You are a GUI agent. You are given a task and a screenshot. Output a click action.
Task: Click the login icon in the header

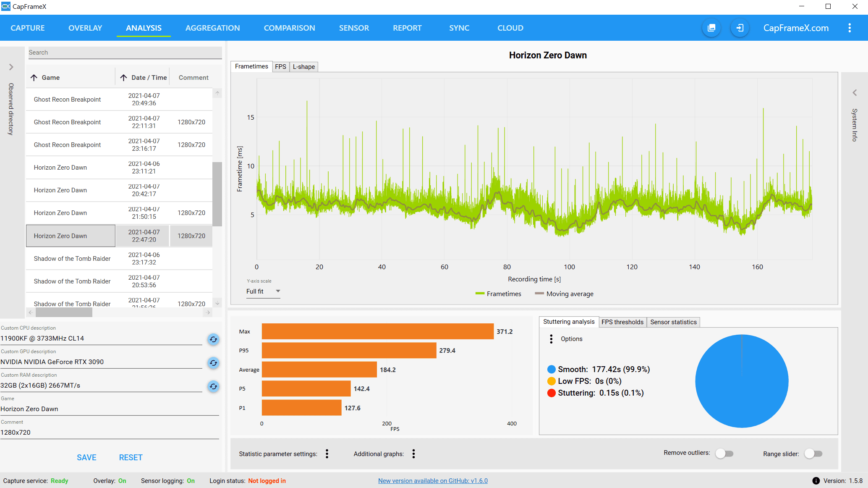pyautogui.click(x=740, y=28)
